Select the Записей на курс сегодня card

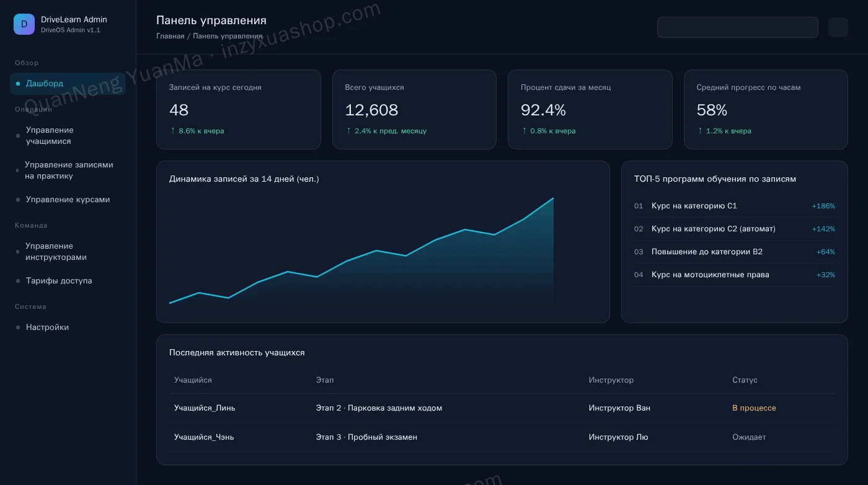[239, 109]
